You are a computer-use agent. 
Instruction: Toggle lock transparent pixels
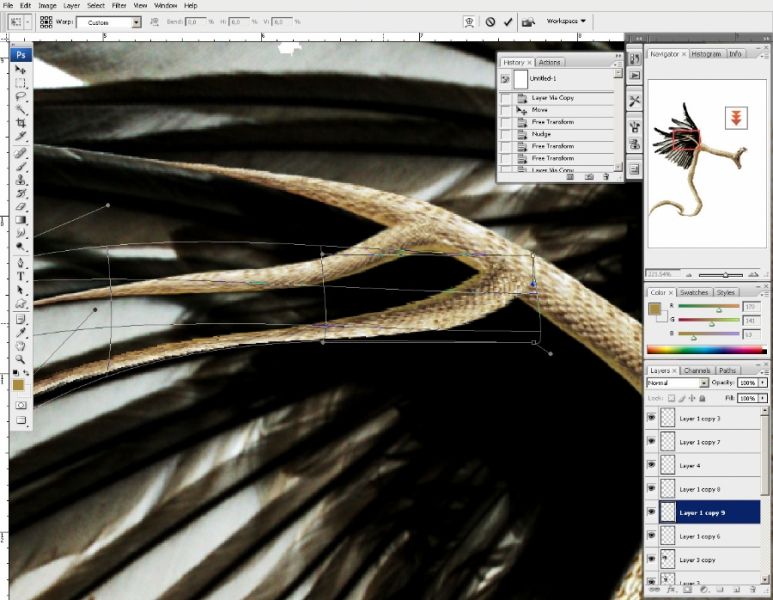click(x=671, y=398)
